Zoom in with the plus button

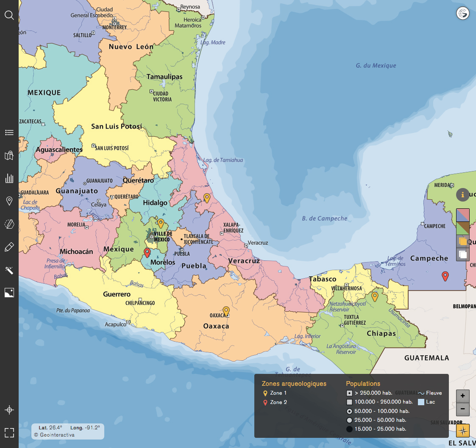[x=462, y=396]
